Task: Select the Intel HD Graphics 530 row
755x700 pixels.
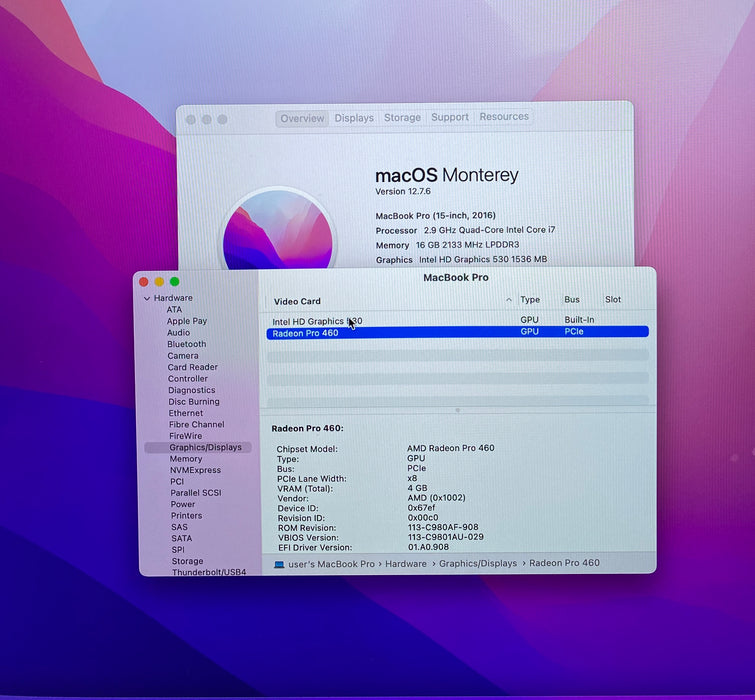Action: tap(457, 321)
